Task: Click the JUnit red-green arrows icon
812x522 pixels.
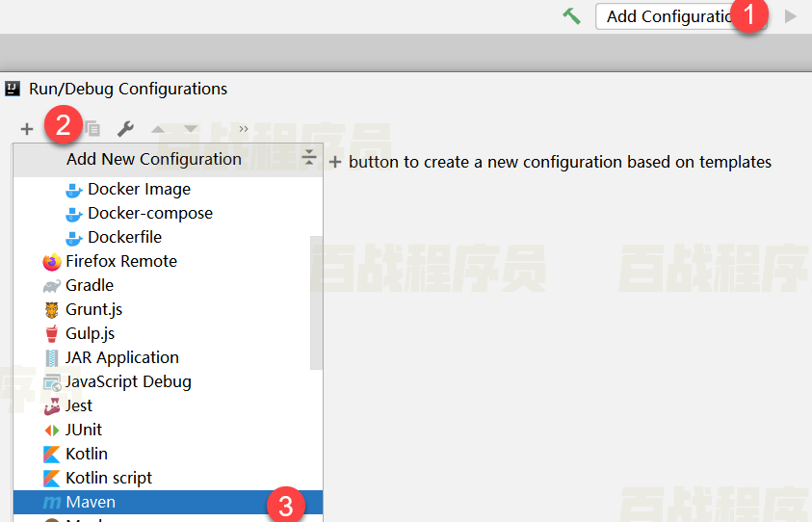Action: tap(52, 431)
